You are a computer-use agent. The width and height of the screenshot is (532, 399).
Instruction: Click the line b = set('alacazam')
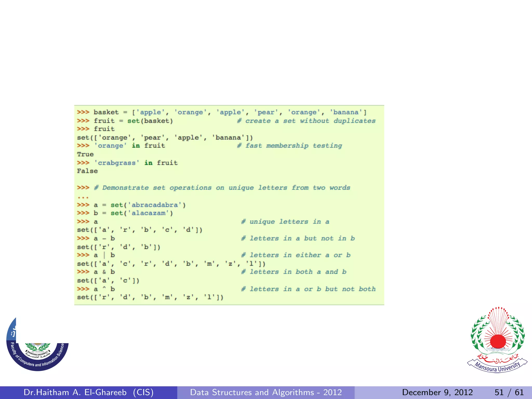point(125,213)
